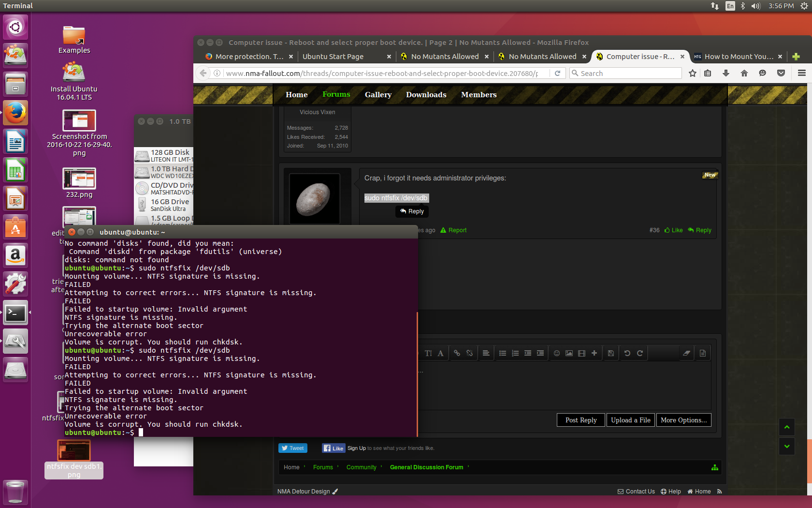
Task: Click the page scroll-up arrow button
Action: coord(787,427)
